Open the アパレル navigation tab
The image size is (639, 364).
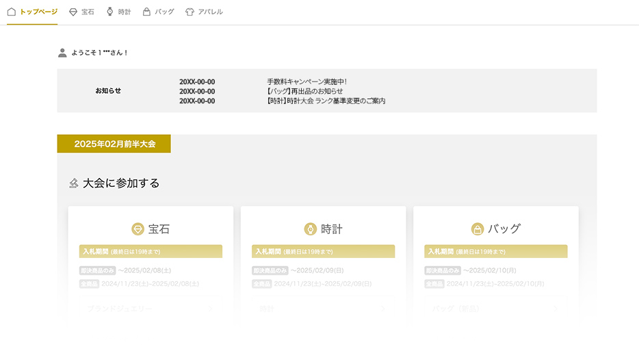coord(210,12)
